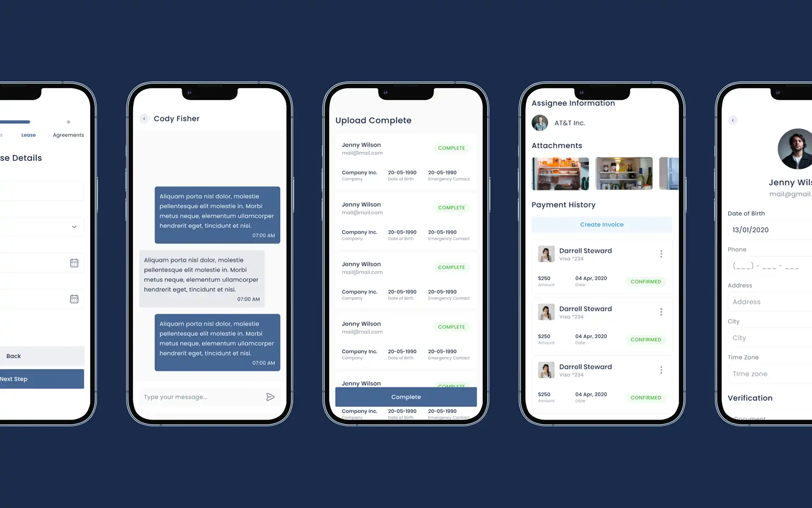The height and width of the screenshot is (508, 812).
Task: Tap the first attachment thumbnail in assignee screen
Action: 560,173
